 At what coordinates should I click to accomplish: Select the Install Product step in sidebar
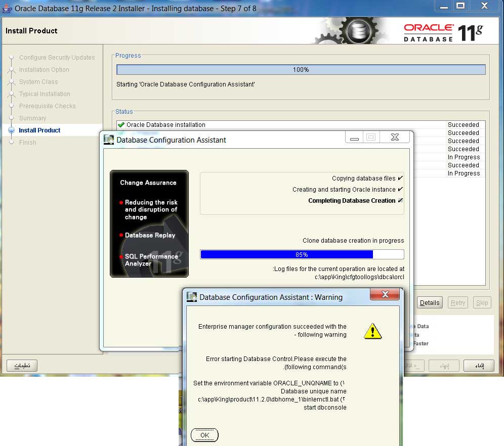[x=39, y=130]
